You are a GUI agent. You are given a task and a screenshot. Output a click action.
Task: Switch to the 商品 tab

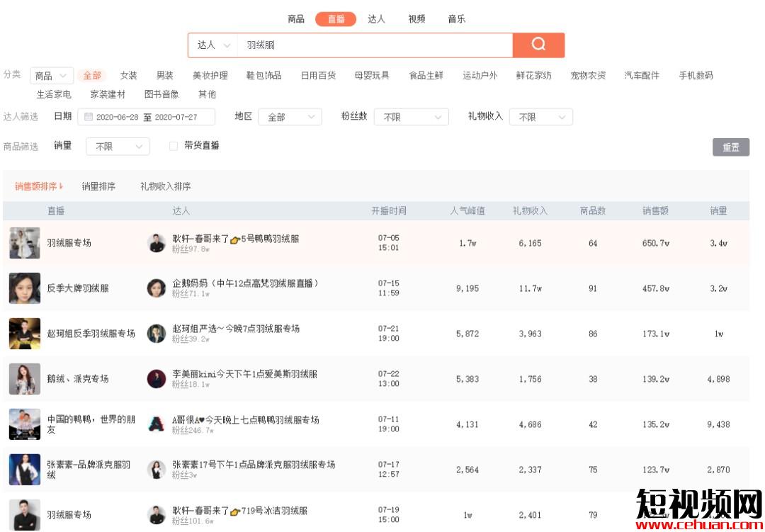[296, 19]
